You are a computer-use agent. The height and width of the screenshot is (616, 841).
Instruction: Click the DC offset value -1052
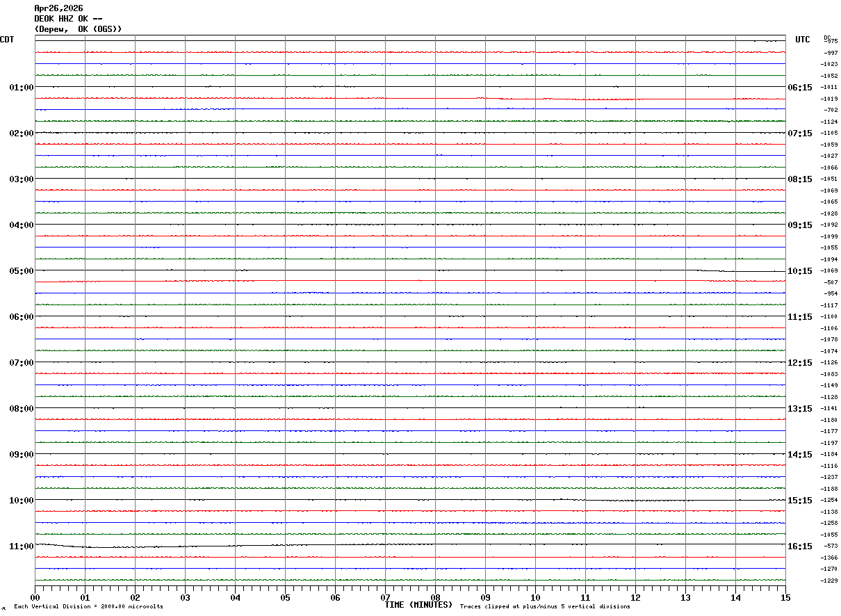tap(830, 76)
